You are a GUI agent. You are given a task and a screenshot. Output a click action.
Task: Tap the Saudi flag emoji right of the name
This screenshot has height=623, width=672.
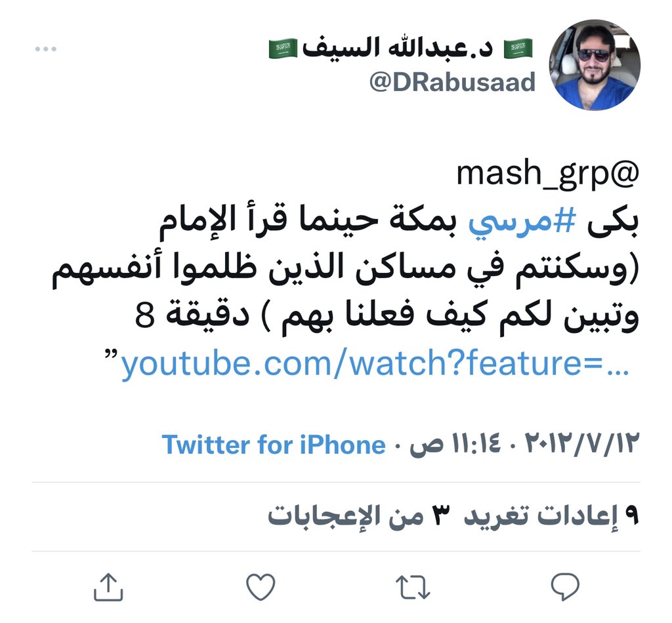point(518,49)
